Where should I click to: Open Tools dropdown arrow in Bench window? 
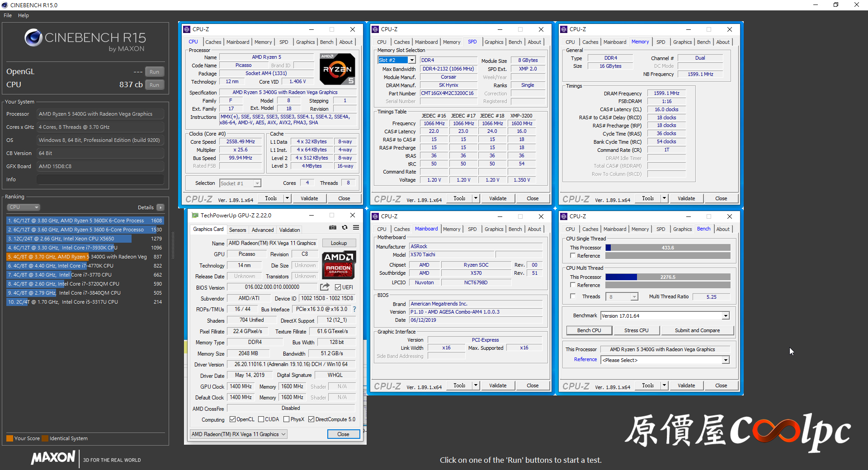664,385
